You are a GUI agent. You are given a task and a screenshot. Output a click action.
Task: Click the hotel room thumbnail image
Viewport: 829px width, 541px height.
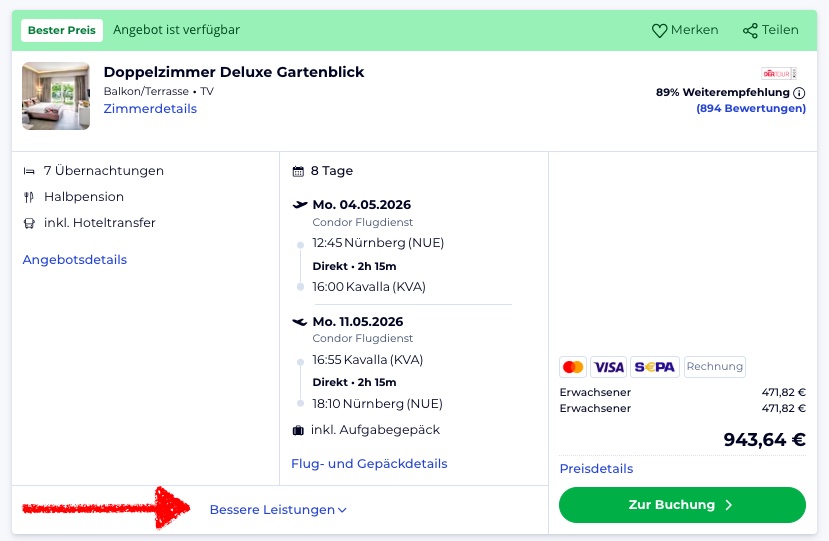point(56,96)
